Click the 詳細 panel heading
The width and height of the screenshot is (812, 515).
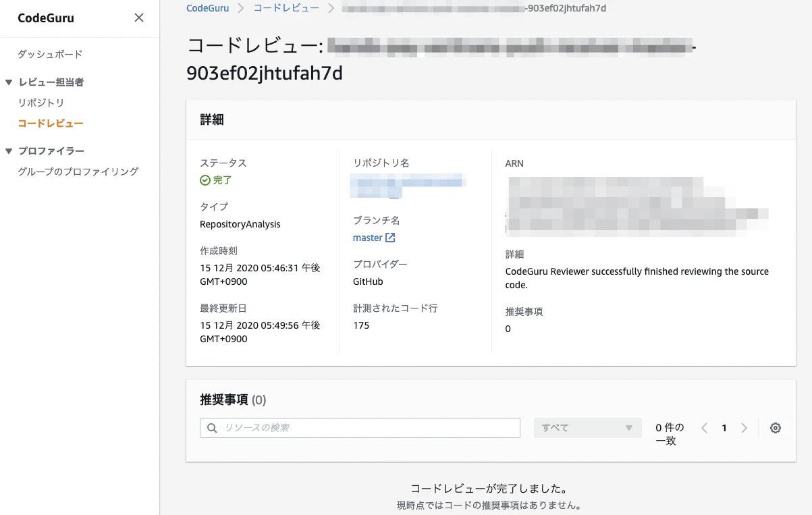(212, 120)
